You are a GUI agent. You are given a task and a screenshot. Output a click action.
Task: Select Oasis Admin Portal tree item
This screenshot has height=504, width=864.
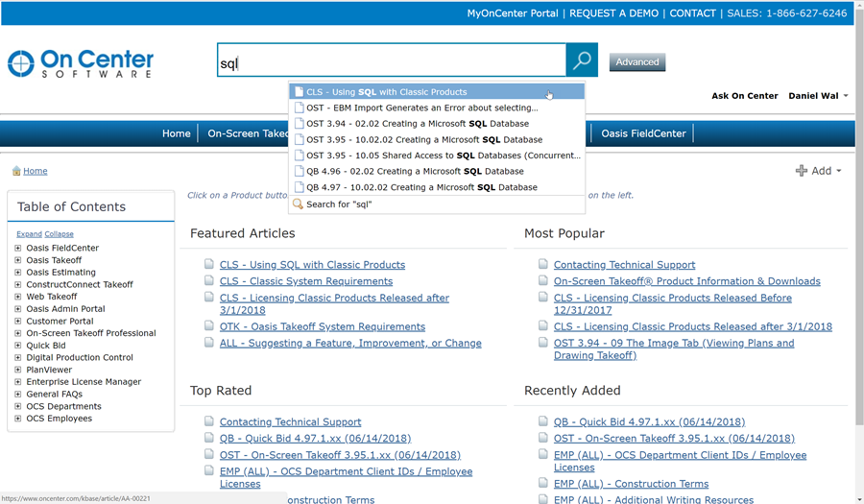pos(65,309)
